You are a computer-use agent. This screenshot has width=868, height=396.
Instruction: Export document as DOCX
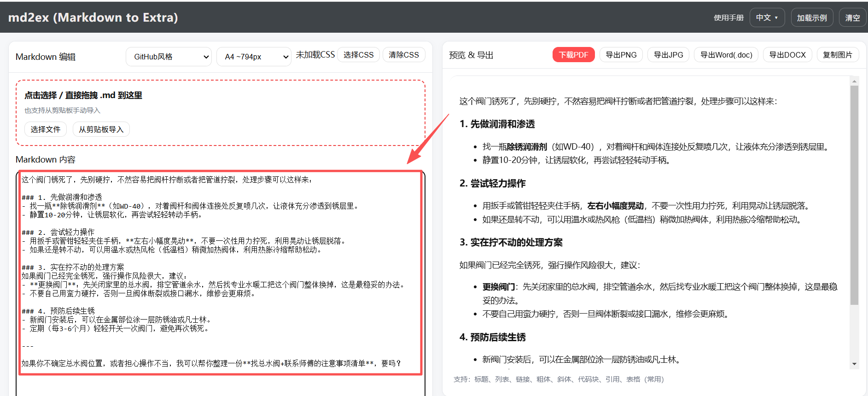click(787, 55)
